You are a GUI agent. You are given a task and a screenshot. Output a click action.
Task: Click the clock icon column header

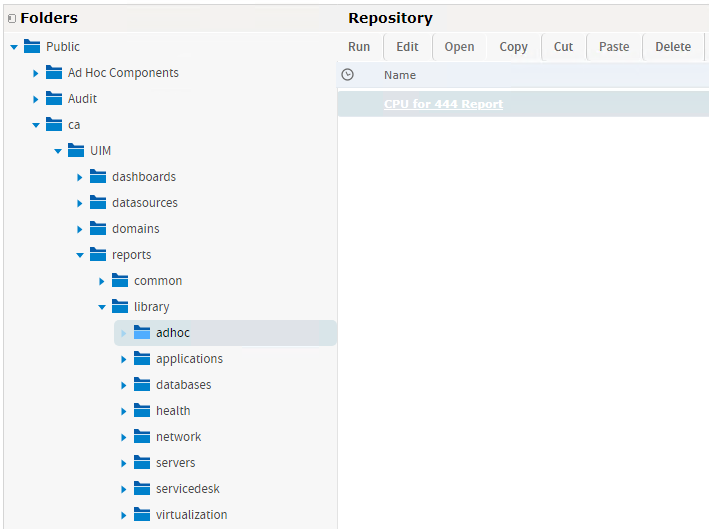point(348,75)
